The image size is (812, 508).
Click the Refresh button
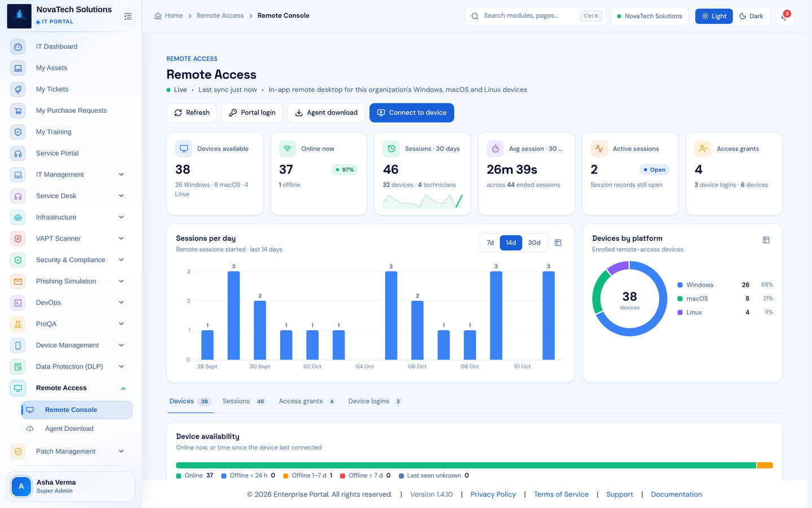pos(192,113)
